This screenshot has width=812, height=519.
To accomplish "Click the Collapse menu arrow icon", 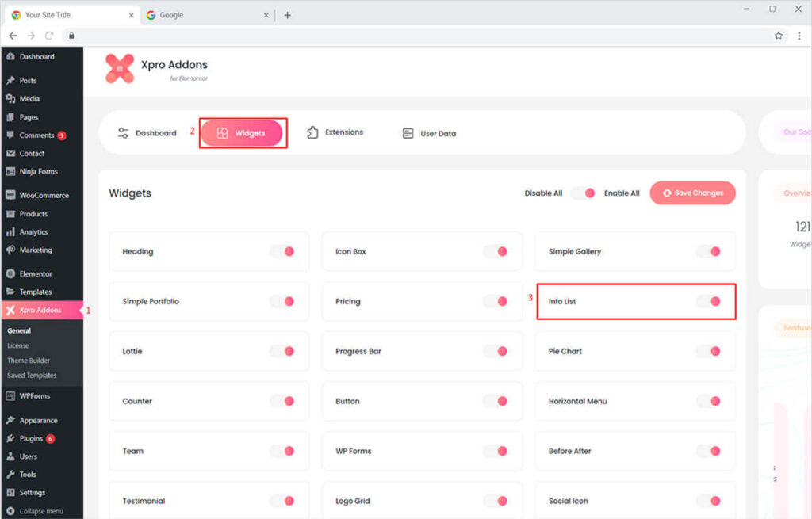I will pos(10,511).
